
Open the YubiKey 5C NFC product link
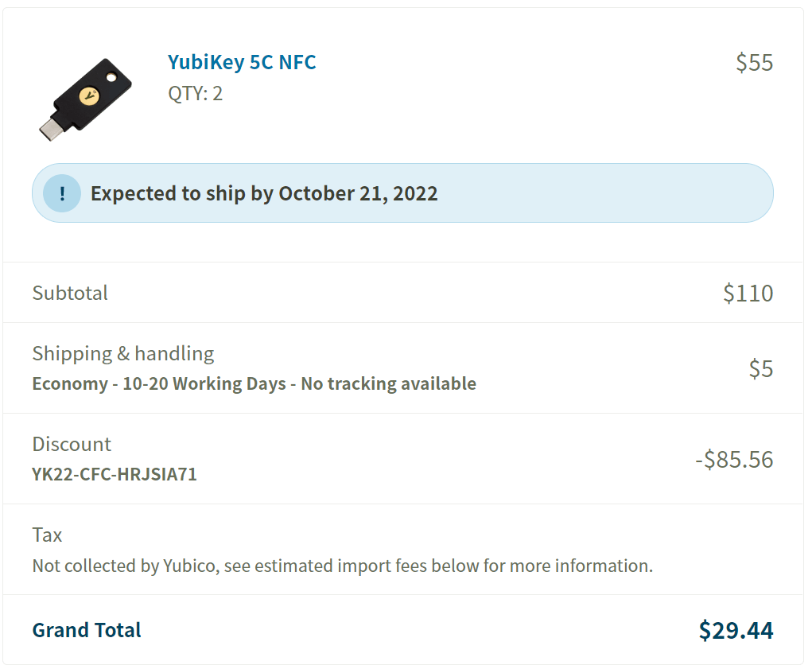(242, 62)
